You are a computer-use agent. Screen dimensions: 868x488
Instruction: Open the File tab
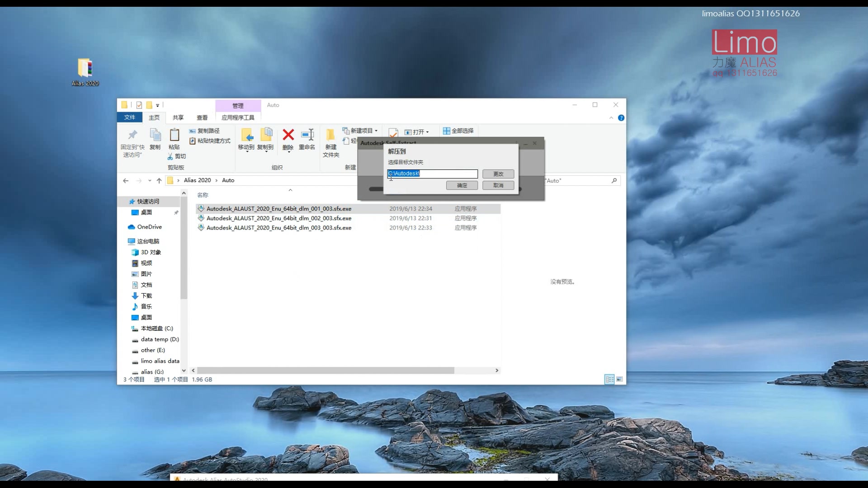pos(130,117)
